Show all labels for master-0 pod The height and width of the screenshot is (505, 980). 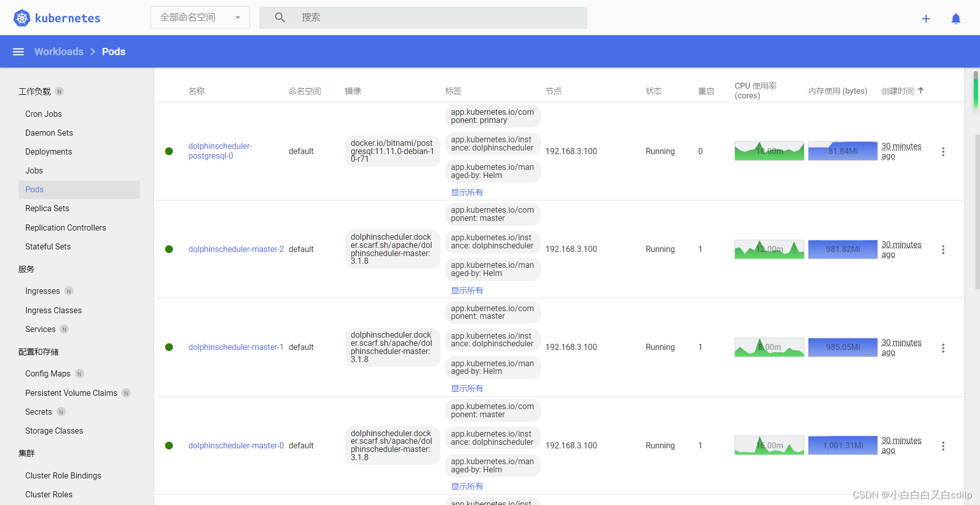point(467,486)
